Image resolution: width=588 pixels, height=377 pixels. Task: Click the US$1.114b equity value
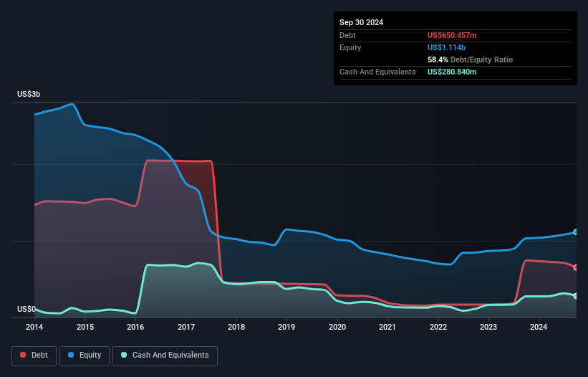click(446, 47)
